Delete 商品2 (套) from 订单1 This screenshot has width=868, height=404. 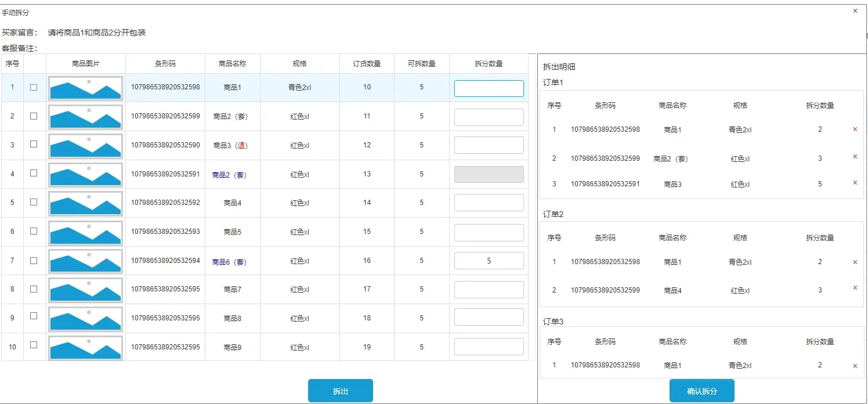[x=855, y=156]
